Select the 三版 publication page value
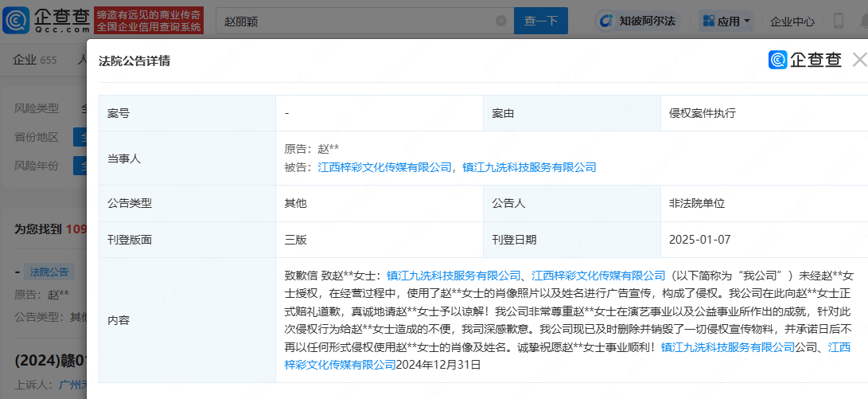 click(x=296, y=240)
